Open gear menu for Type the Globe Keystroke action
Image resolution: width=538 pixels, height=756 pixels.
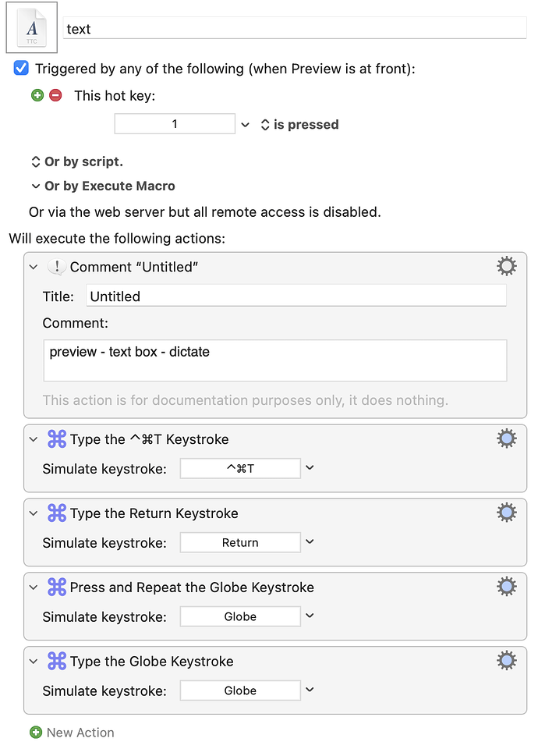[507, 661]
